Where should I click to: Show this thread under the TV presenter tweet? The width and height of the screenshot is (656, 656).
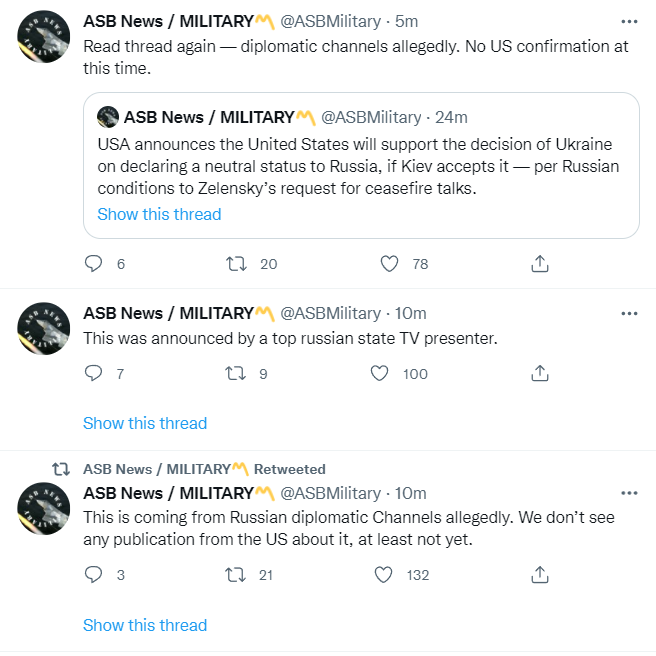point(145,423)
